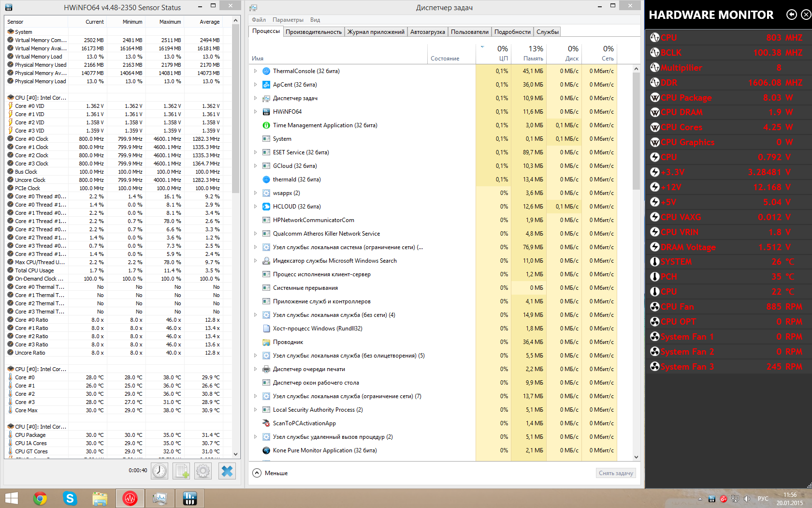Open HWiNFO settings gear icon

pyautogui.click(x=203, y=471)
